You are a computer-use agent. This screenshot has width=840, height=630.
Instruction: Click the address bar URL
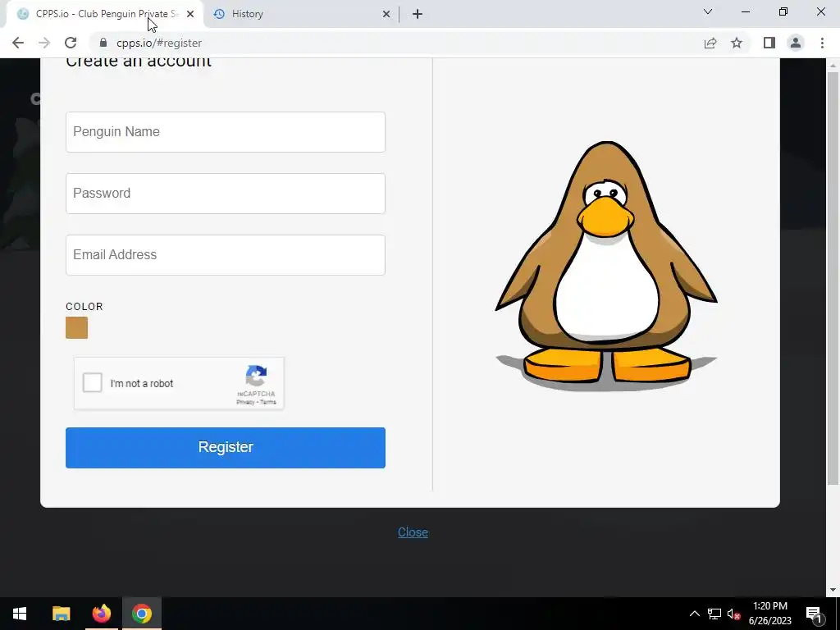click(x=159, y=43)
